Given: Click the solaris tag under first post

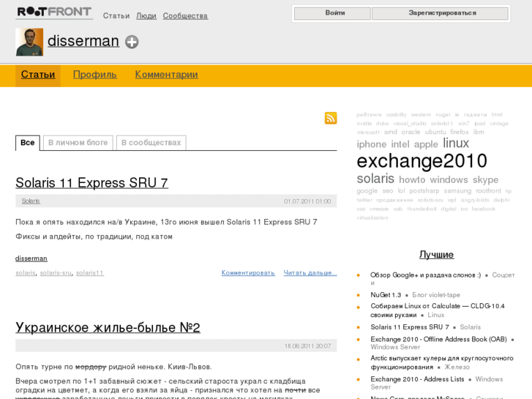Looking at the screenshot, I should (x=26, y=272).
